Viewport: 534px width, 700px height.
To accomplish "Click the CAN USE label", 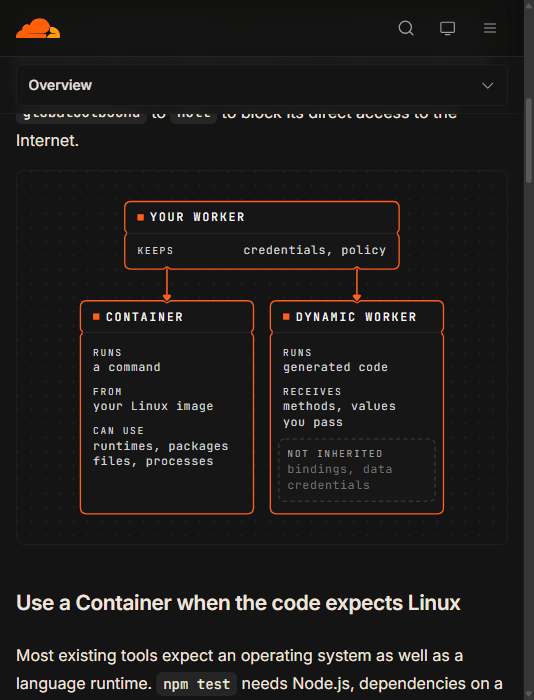I will [118, 431].
